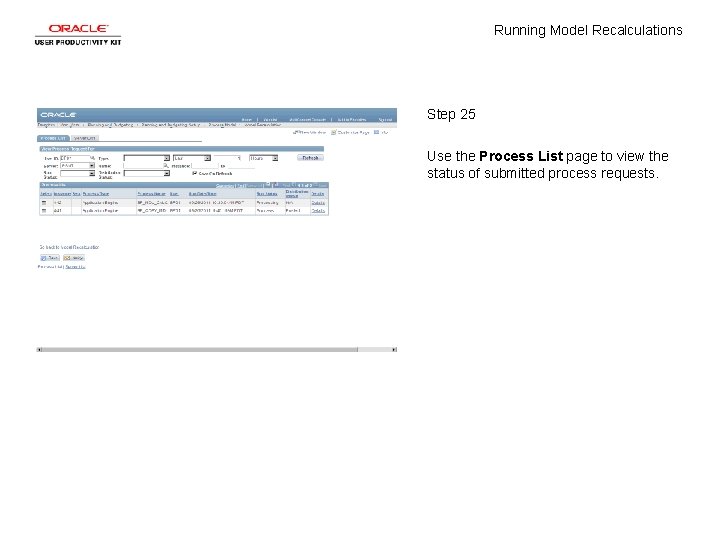Open the Distribution Status filter dropdown
Image resolution: width=720 pixels, height=540 pixels.
coord(146,174)
